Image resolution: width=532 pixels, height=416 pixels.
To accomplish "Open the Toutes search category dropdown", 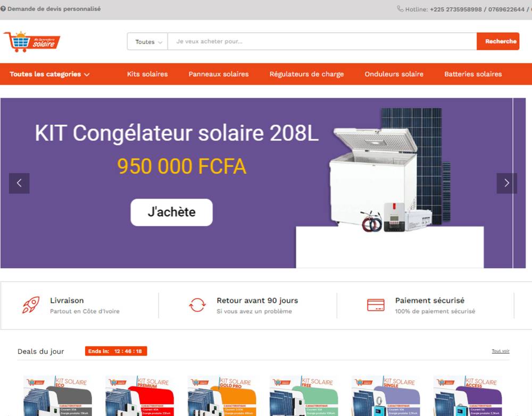I will 147,41.
